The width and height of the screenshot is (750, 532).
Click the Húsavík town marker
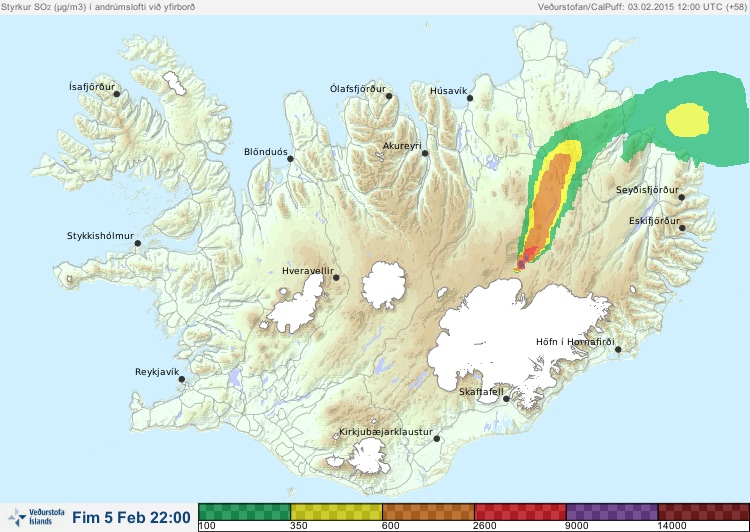[x=470, y=98]
